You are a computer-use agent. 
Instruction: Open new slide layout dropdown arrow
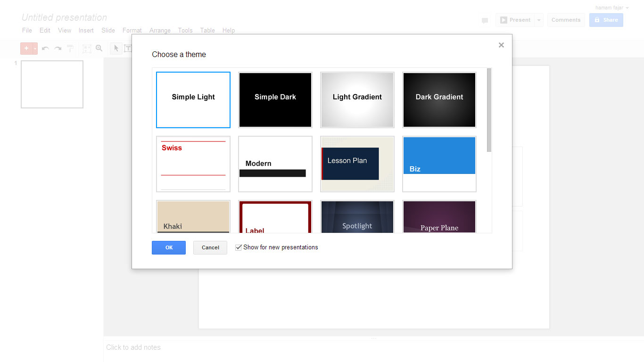point(35,48)
